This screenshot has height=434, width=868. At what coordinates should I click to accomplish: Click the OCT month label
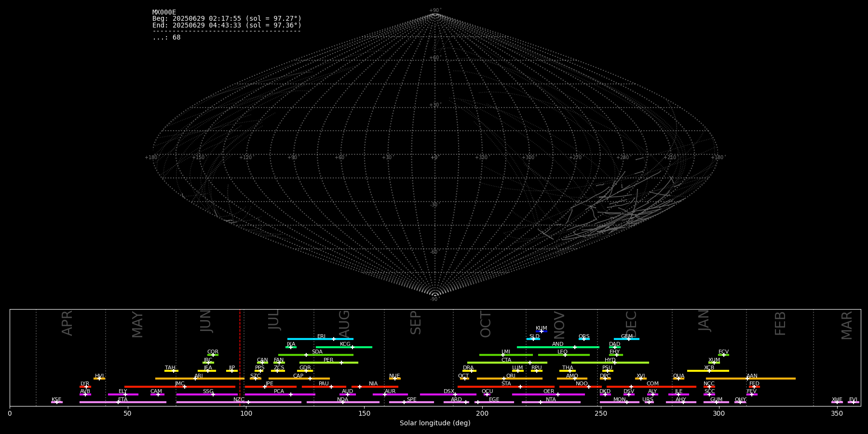pyautogui.click(x=486, y=324)
